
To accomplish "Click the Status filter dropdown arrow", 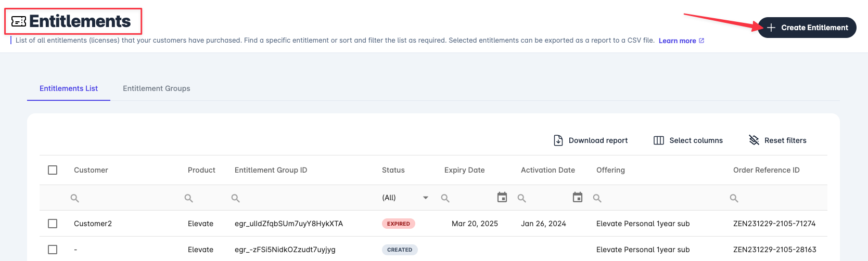I will pos(426,198).
